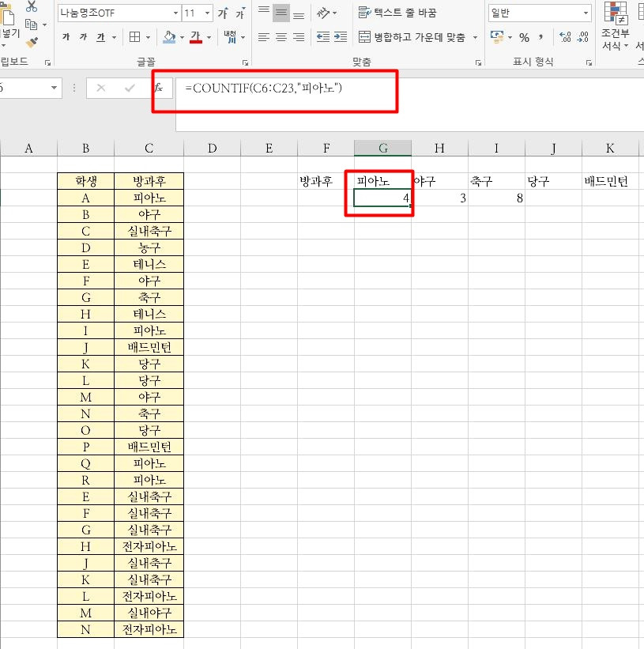Click the red font color button
644x649 pixels.
196,37
